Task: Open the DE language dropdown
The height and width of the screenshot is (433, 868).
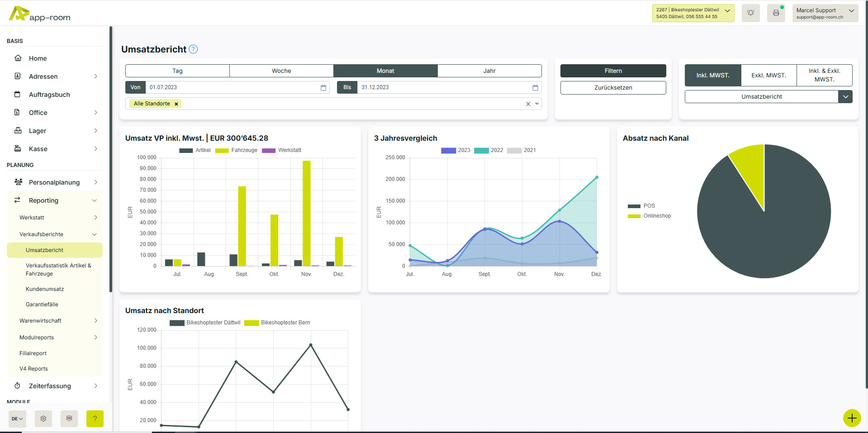Action: [17, 419]
